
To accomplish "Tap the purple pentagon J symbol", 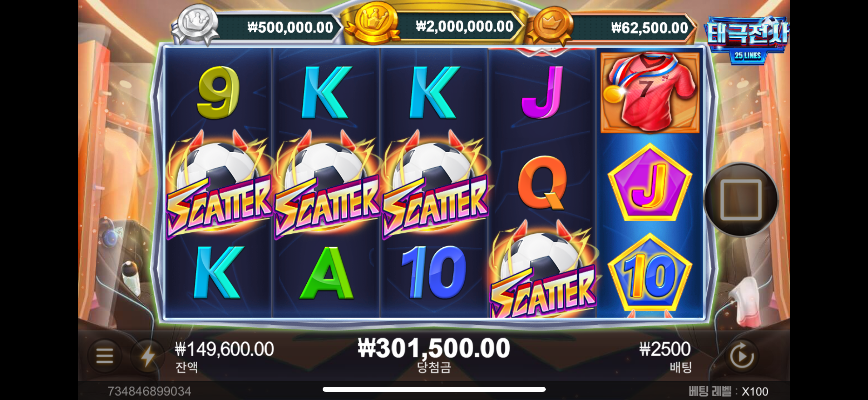I will pyautogui.click(x=650, y=183).
